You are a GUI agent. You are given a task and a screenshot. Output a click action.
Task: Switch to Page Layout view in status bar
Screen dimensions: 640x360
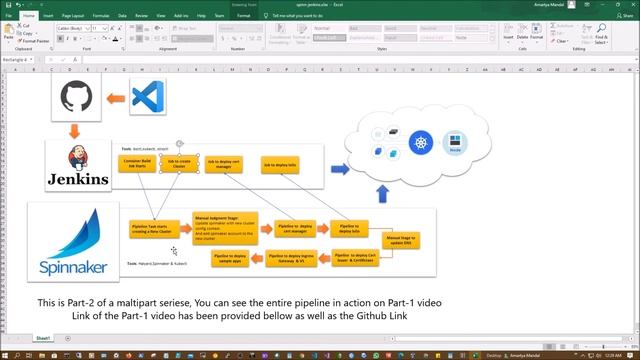563,347
